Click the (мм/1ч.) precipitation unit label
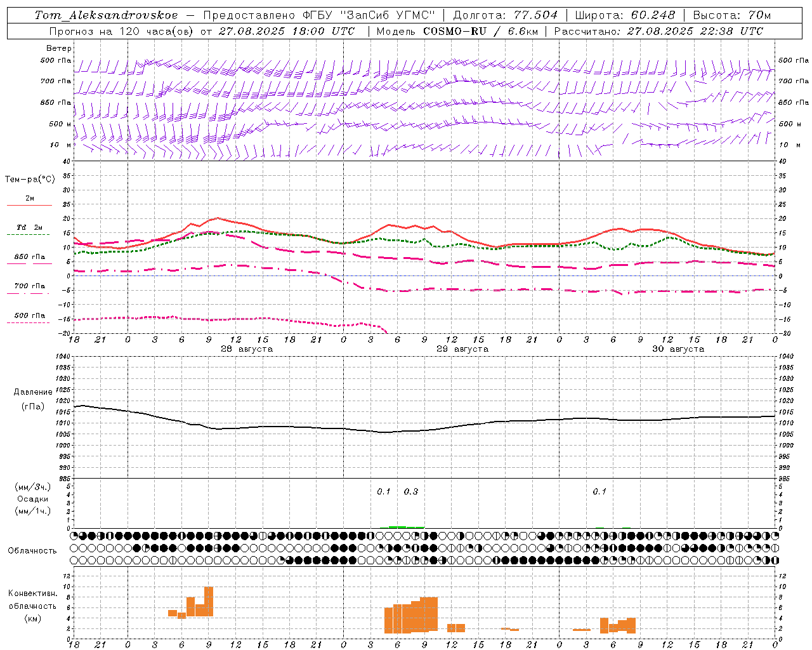Viewport: 812px width, 650px height. point(33,511)
